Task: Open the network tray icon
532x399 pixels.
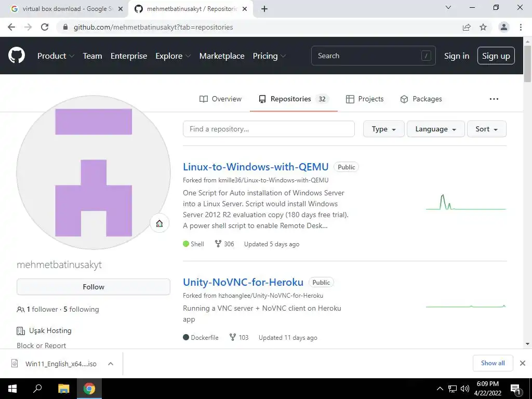Action: tap(453, 389)
